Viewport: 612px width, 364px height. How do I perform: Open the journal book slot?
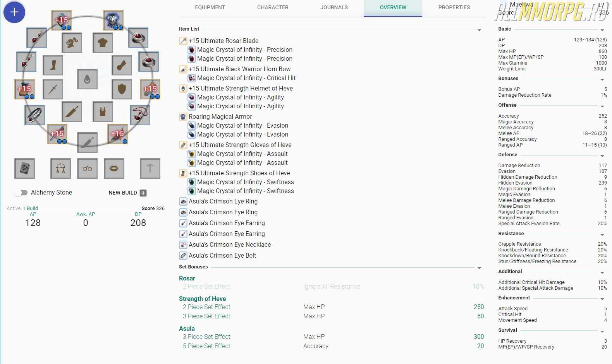[24, 168]
